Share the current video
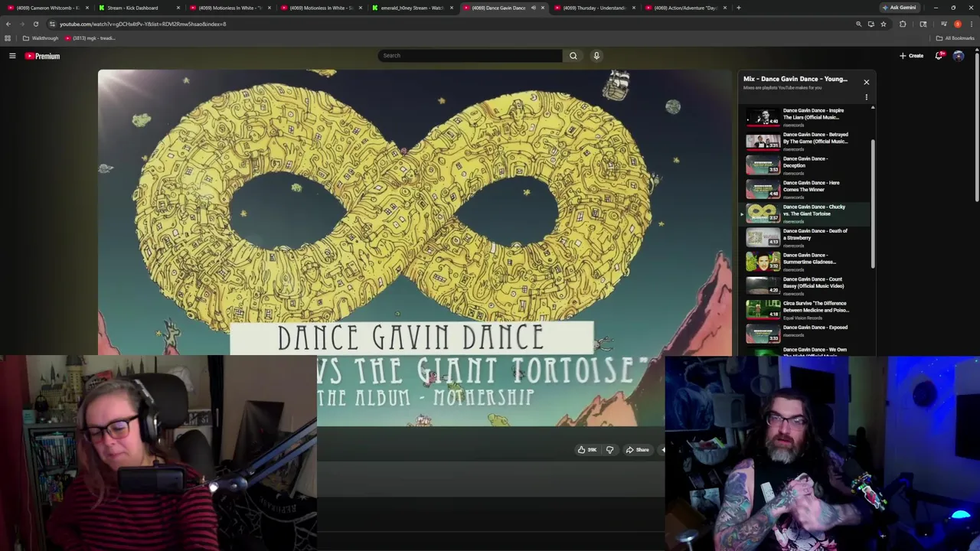This screenshot has width=980, height=551. pyautogui.click(x=637, y=450)
